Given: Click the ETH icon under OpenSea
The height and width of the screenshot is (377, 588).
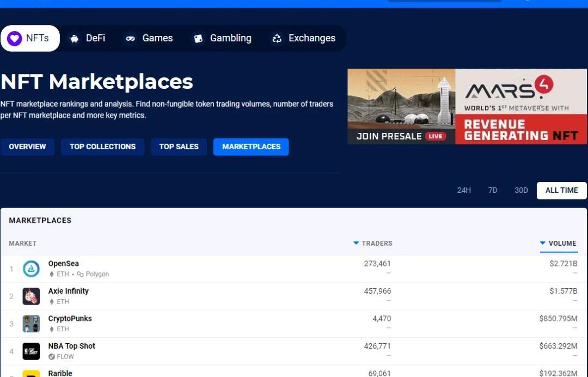Looking at the screenshot, I should coord(52,274).
